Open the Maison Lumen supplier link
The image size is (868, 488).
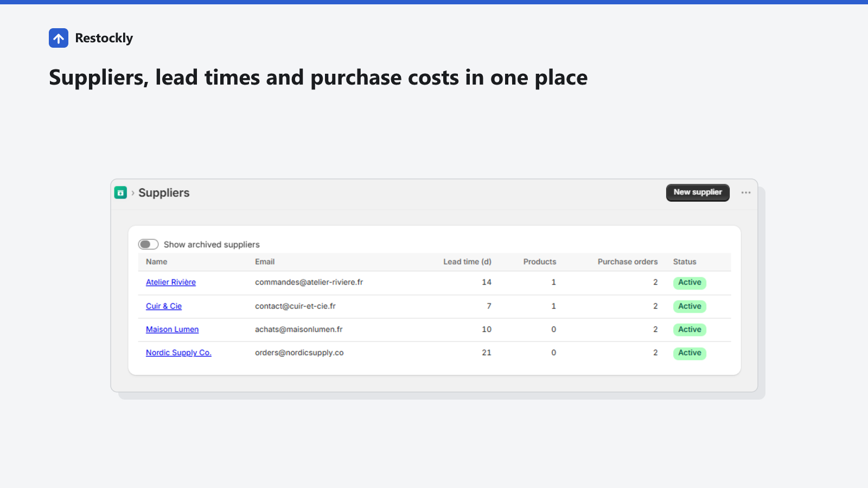pyautogui.click(x=172, y=329)
